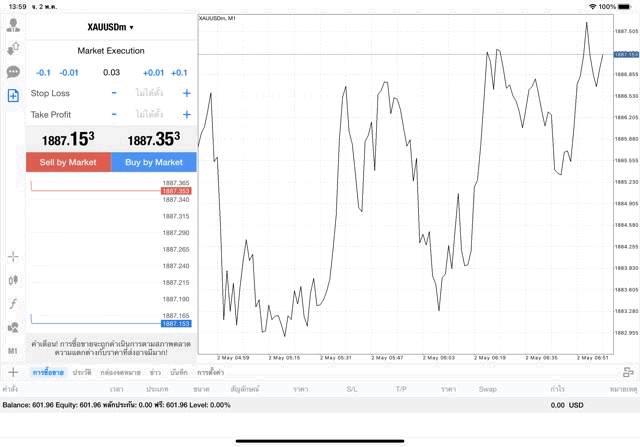Open the chart objects shapes icon
This screenshot has height=447, width=640.
[13, 327]
